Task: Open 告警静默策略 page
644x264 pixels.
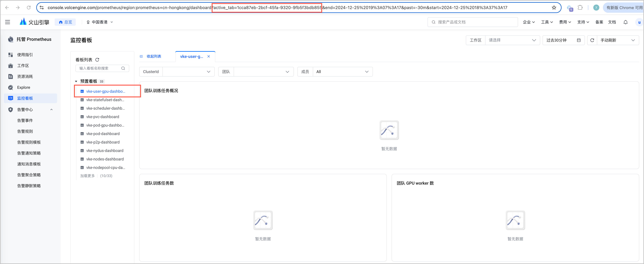Action: coord(29,186)
